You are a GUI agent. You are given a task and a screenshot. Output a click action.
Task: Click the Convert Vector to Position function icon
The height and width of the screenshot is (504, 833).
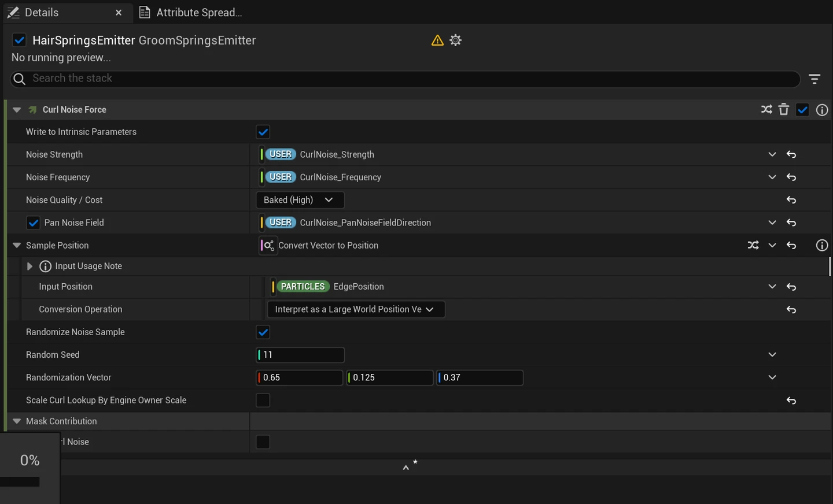coord(268,246)
